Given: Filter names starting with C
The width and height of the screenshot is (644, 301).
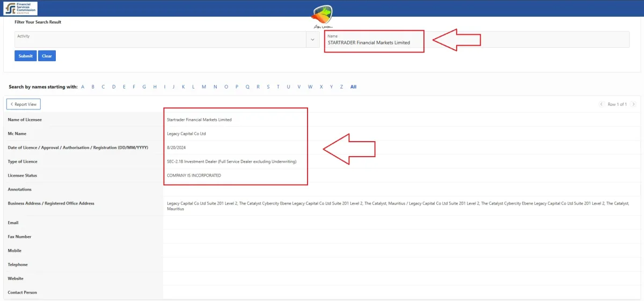Looking at the screenshot, I should point(103,87).
